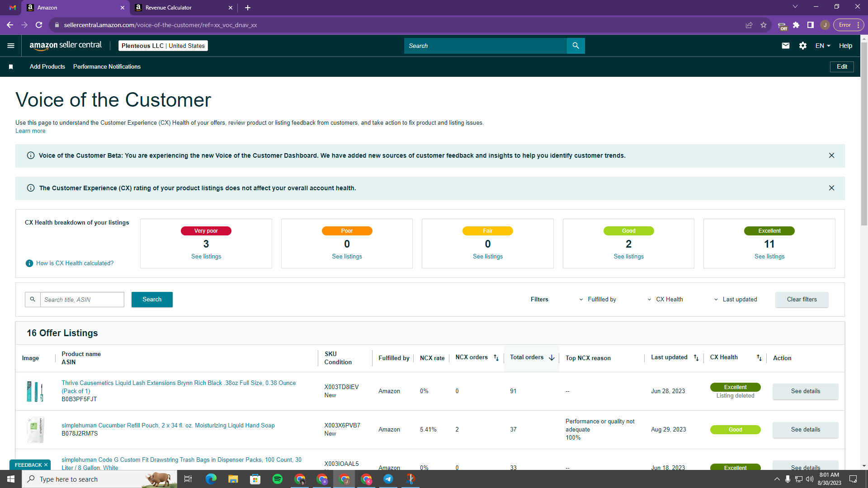The image size is (868, 488).
Task: Open the Gmail pinned tab
Action: click(x=13, y=8)
